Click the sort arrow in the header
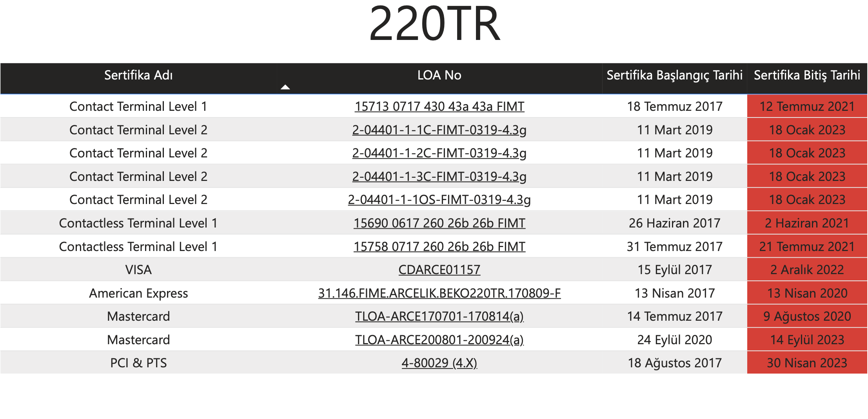Viewport: 868px width, 419px height. [x=285, y=87]
